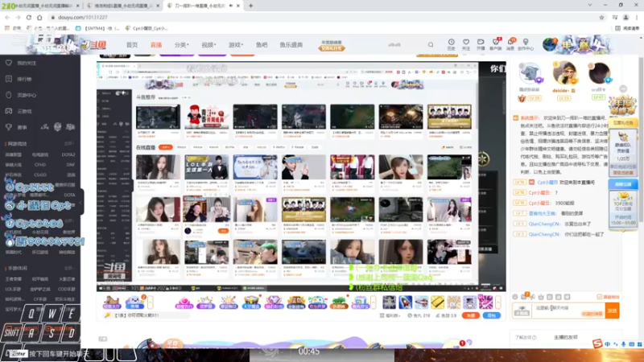Open 页游中心 in the left sidebar
Viewport: 644px width, 362px height.
[x=23, y=95]
